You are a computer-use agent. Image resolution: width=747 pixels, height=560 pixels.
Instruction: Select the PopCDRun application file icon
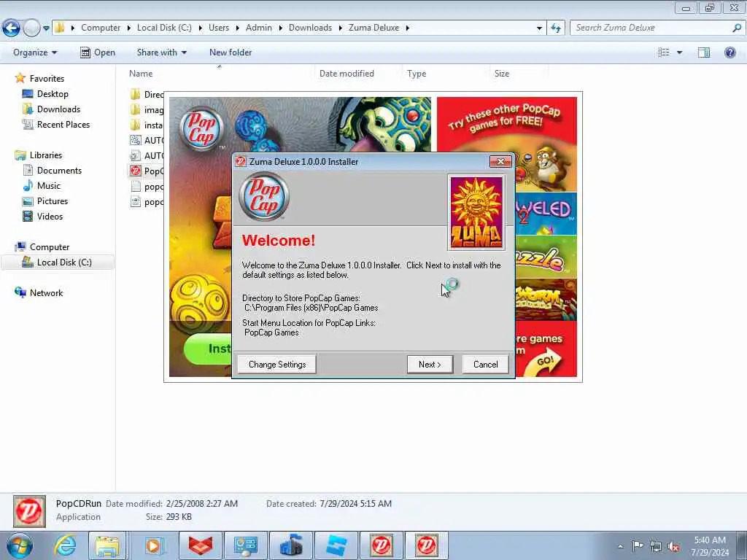point(136,171)
